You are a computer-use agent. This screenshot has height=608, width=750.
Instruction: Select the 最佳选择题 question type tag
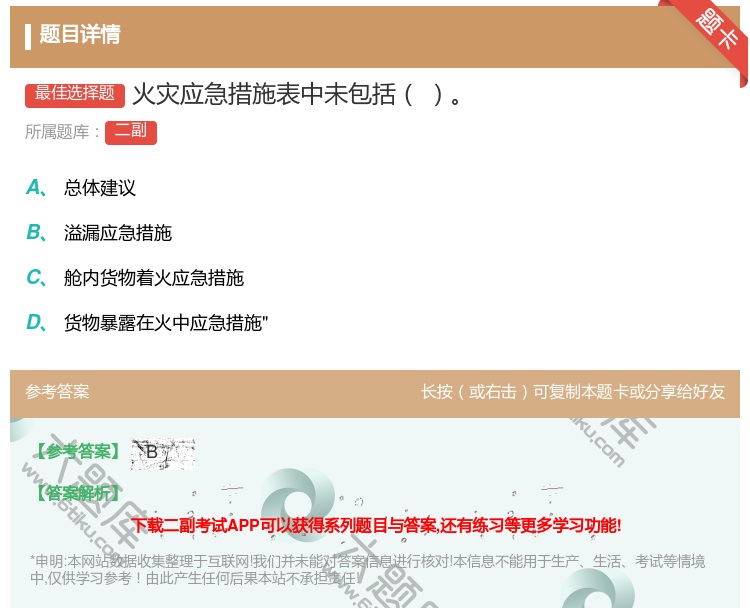pos(75,94)
